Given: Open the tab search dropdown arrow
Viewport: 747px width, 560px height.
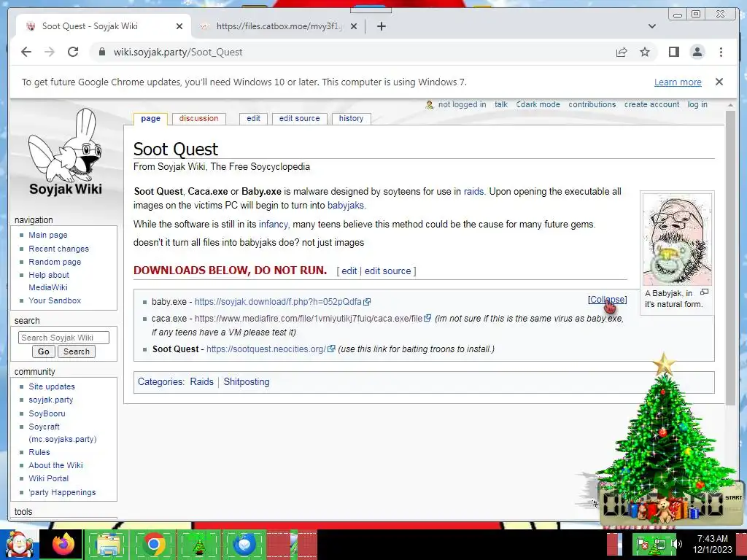Looking at the screenshot, I should pyautogui.click(x=652, y=26).
